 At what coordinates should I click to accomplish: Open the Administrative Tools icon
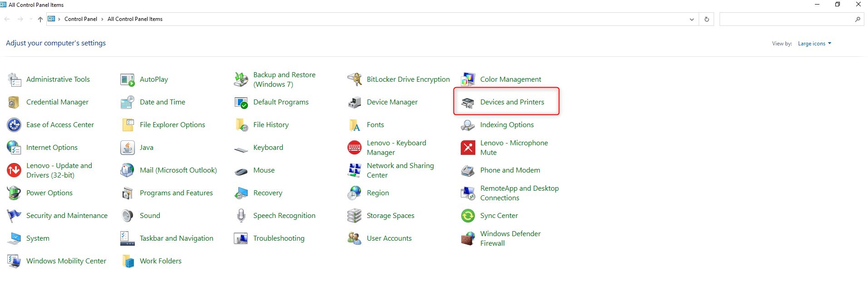coord(14,79)
